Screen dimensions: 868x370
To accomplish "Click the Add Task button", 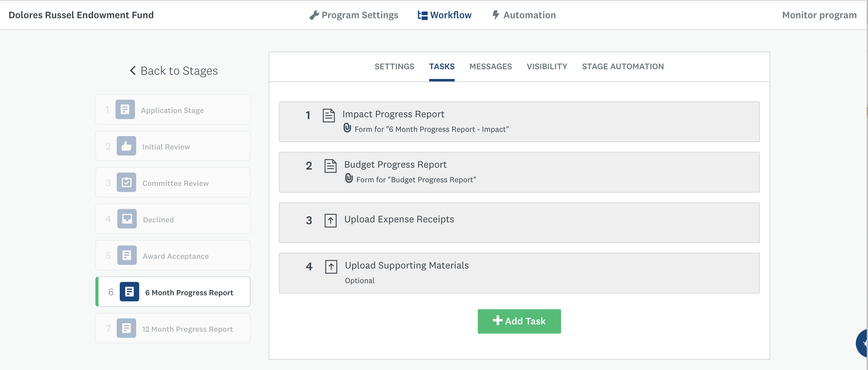I will click(x=519, y=321).
